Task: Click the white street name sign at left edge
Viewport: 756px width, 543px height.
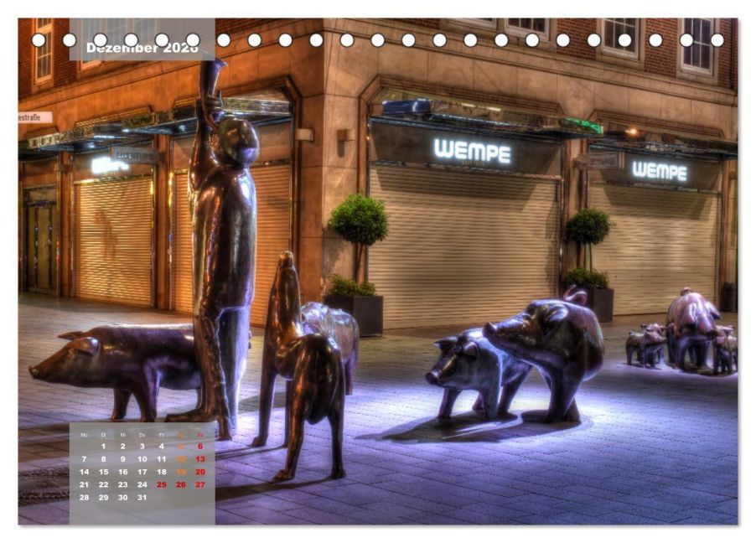Action: click(x=34, y=117)
